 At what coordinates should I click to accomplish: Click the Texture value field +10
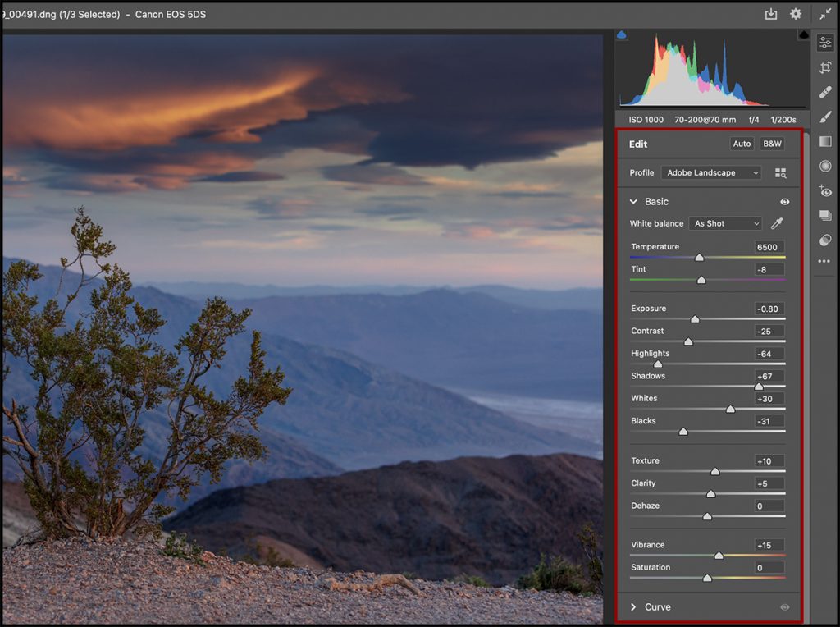point(769,461)
